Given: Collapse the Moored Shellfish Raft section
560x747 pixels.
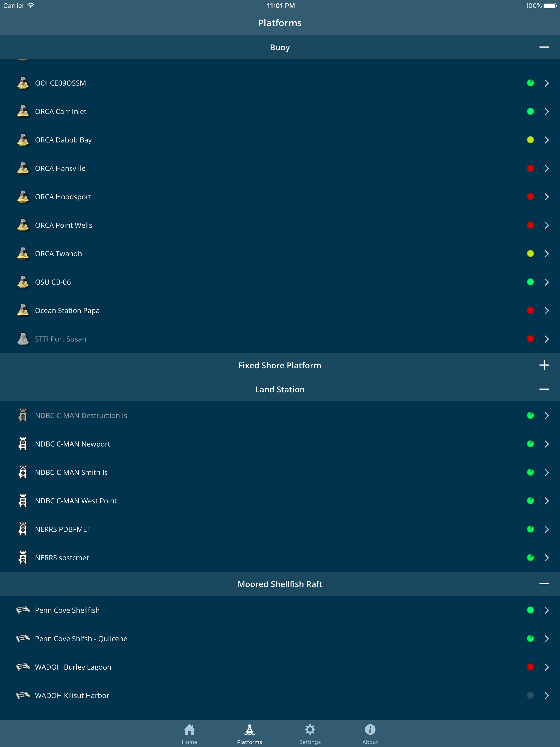Looking at the screenshot, I should pyautogui.click(x=544, y=584).
